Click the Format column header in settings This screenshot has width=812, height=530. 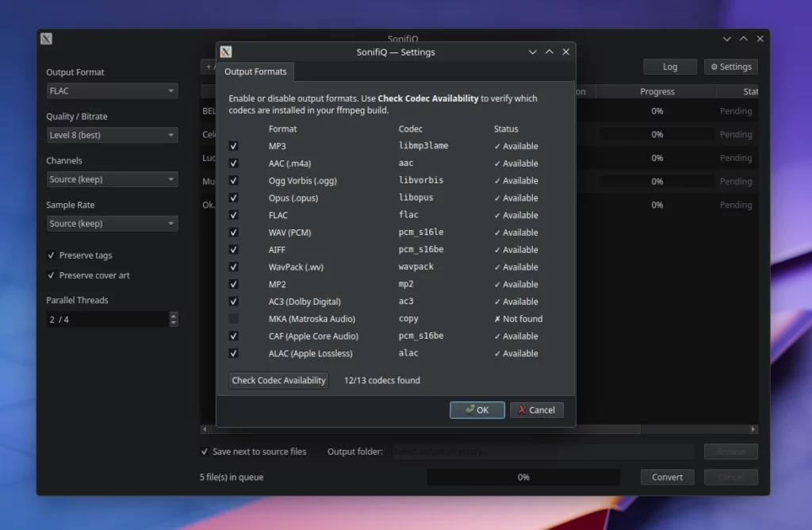tap(283, 129)
